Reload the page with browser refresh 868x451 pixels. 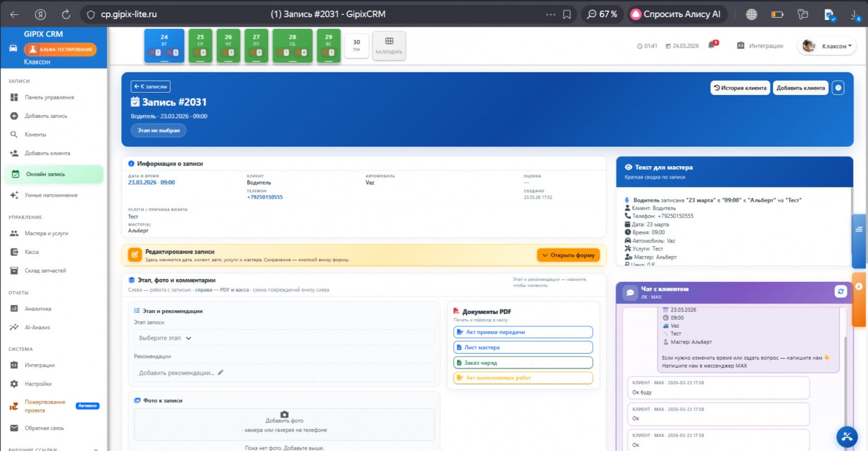click(x=66, y=14)
